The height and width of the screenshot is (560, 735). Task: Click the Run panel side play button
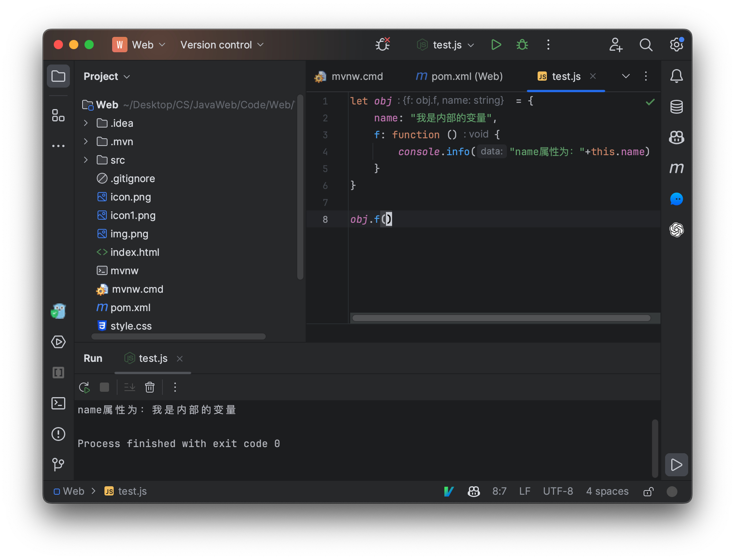click(x=676, y=465)
